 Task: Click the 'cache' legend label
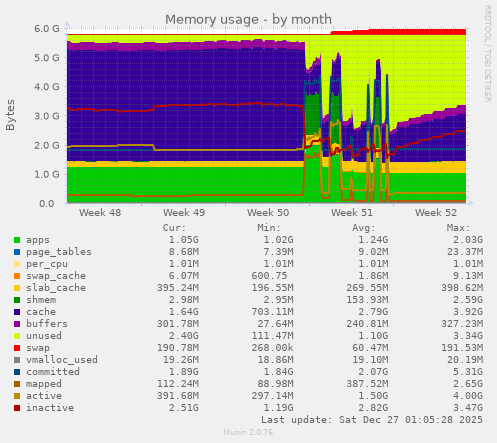click(41, 312)
